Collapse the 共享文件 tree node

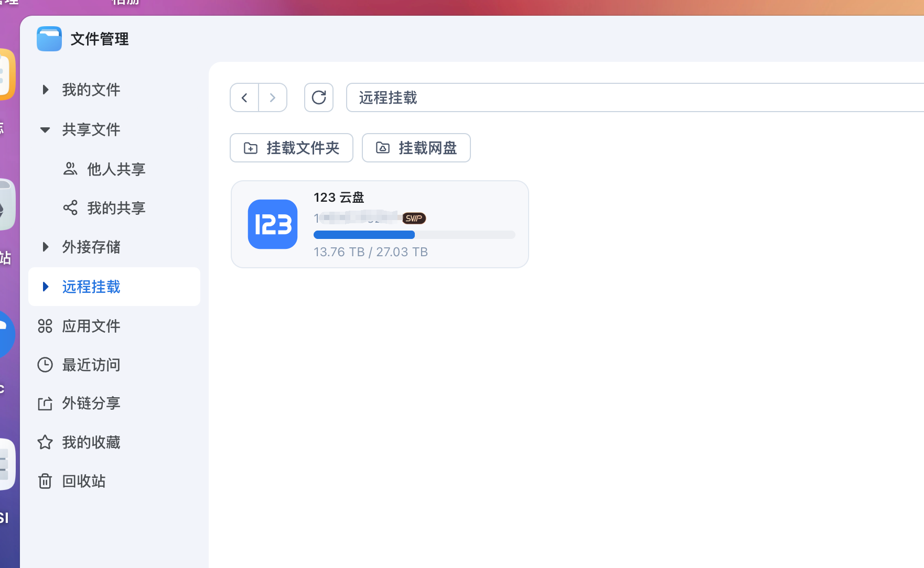(x=45, y=129)
